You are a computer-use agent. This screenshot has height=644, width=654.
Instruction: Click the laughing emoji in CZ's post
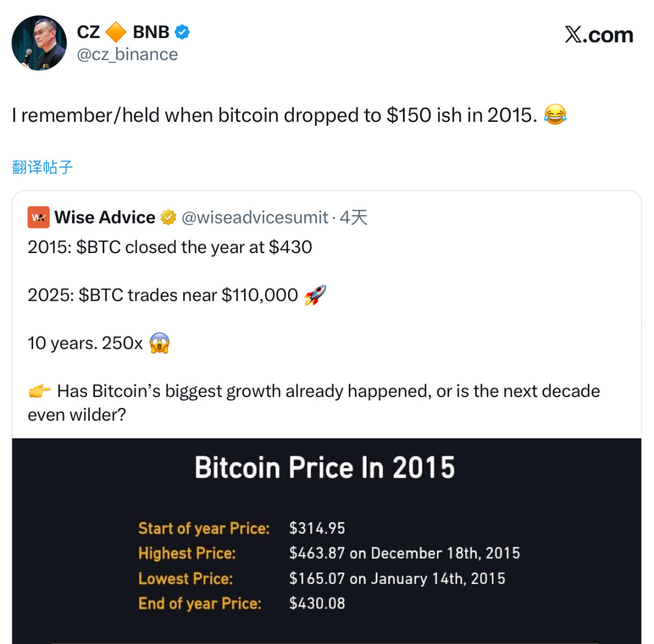click(555, 115)
